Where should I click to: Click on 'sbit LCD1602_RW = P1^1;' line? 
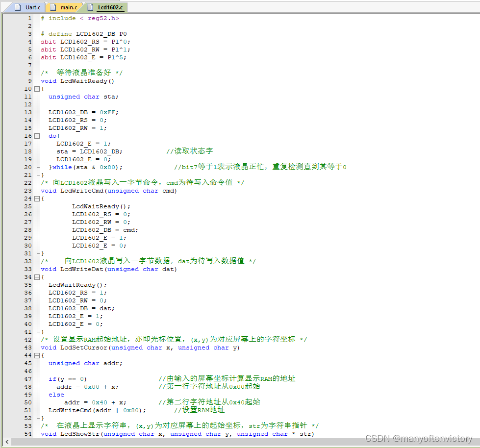tap(85, 50)
